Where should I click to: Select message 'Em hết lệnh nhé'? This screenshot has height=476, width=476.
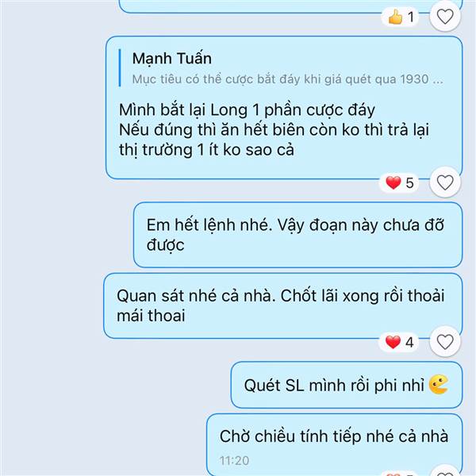[x=297, y=235]
